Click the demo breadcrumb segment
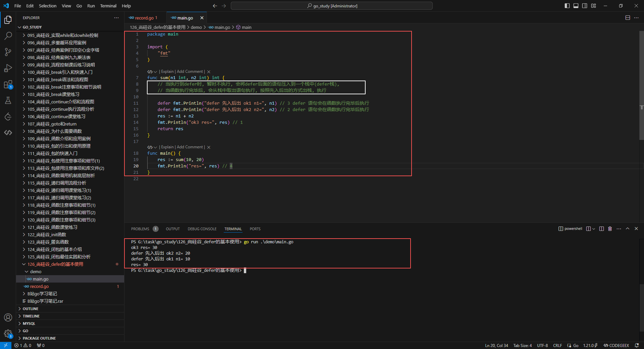Image resolution: width=644 pixels, height=349 pixels. pos(196,27)
